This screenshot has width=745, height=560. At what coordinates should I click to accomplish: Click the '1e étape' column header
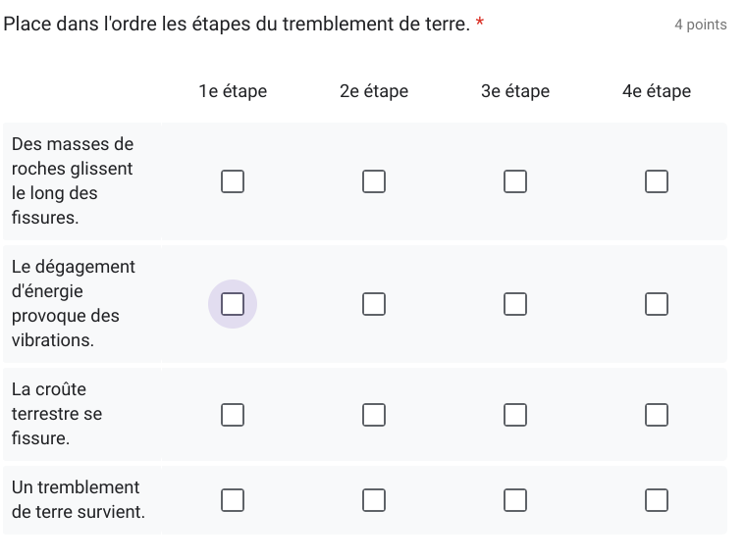click(x=233, y=91)
